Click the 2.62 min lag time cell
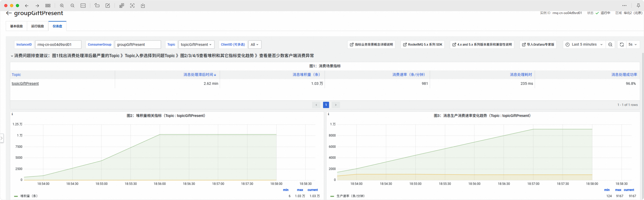Viewport: 644px width, 200px height. pyautogui.click(x=211, y=83)
